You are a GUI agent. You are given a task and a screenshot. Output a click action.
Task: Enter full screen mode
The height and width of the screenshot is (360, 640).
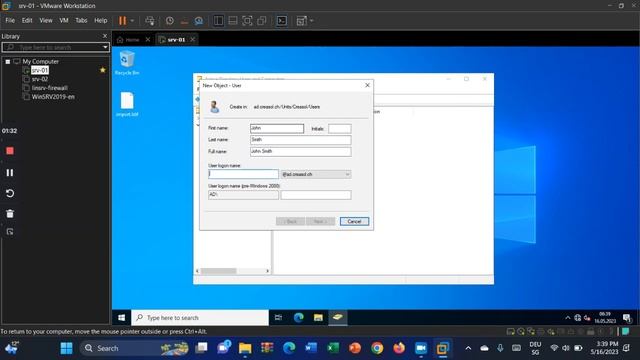[x=247, y=20]
